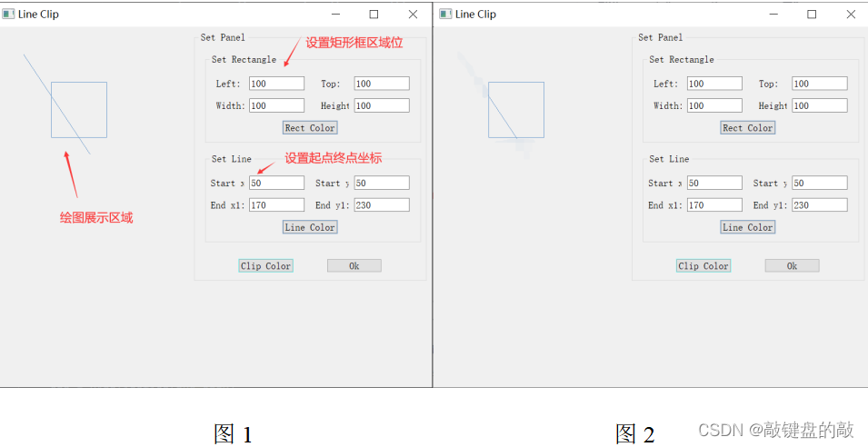Click Line Color button in the right window
Viewport: 868px width, 447px height.
coord(748,227)
